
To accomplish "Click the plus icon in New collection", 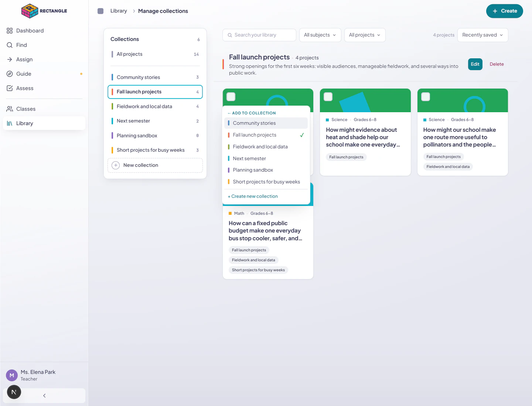I will pyautogui.click(x=116, y=165).
